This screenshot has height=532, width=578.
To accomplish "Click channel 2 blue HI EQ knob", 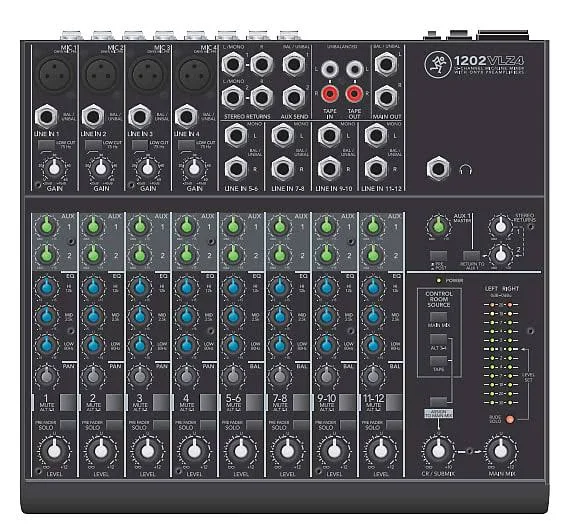I will click(x=93, y=287).
